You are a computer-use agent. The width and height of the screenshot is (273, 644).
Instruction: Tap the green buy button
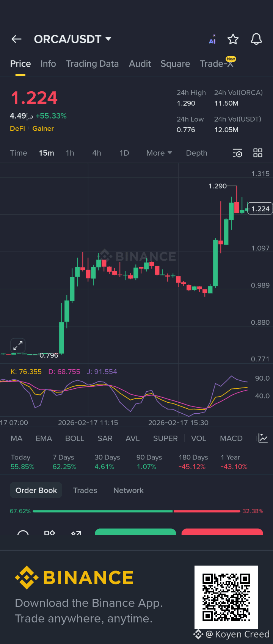tap(135, 532)
